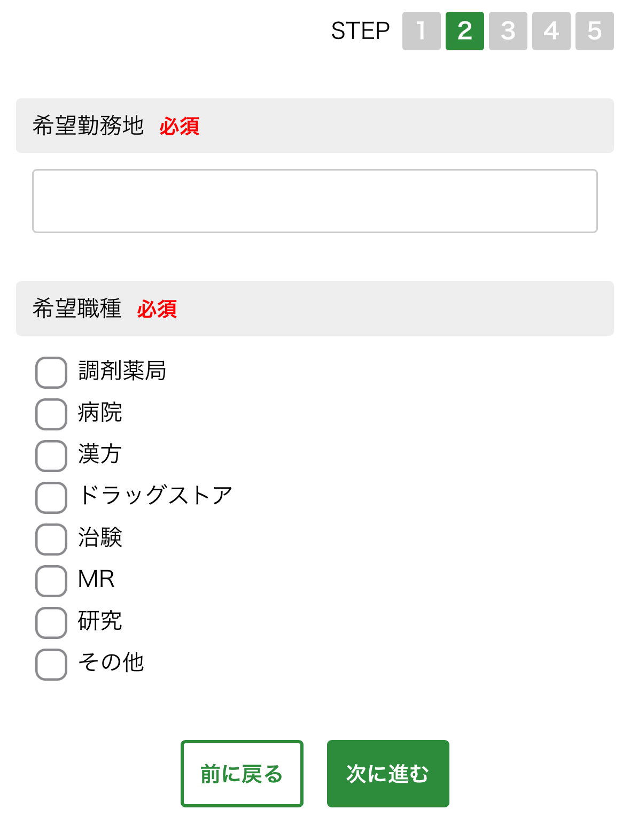Viewport: 630px width, 840px height.
Task: Select the 漢方 checkbox
Action: click(x=51, y=456)
